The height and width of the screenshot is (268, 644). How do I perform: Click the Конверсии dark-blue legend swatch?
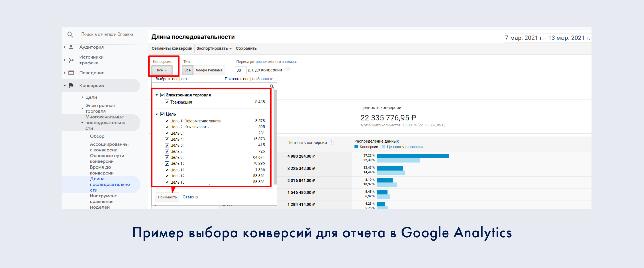[x=356, y=147]
